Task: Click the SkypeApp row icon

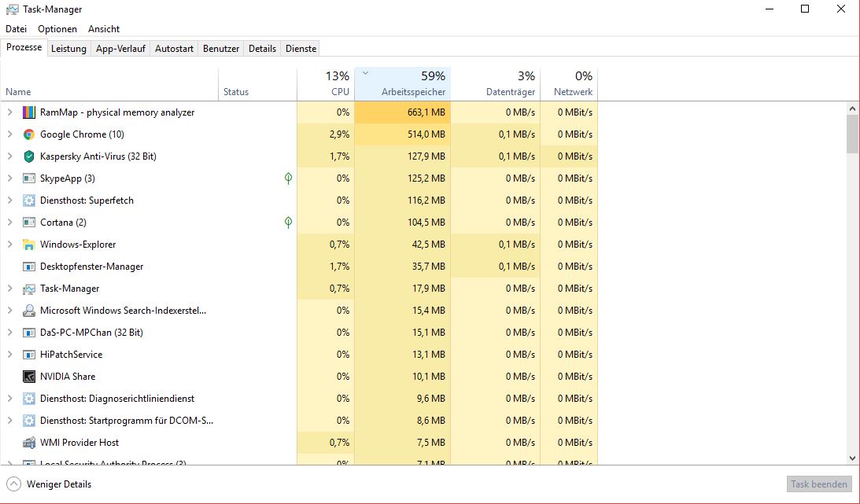Action: pos(28,178)
